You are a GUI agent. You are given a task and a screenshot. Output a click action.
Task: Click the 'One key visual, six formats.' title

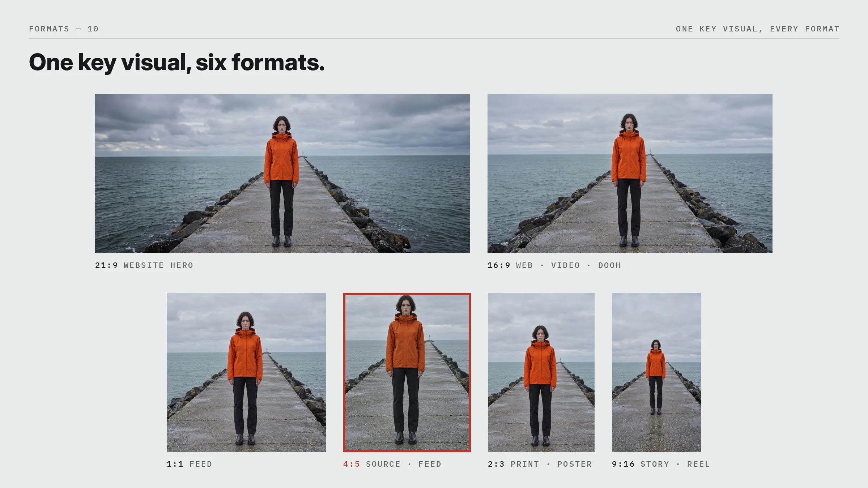pyautogui.click(x=177, y=63)
